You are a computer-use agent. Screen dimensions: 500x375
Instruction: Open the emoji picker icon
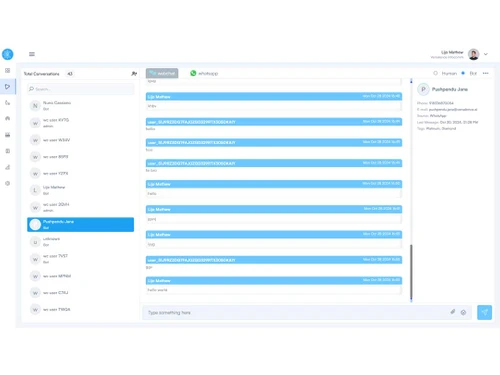tap(463, 312)
